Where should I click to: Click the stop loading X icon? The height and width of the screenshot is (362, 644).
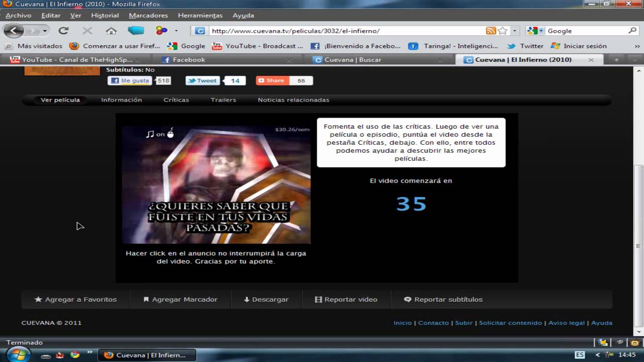tap(87, 31)
